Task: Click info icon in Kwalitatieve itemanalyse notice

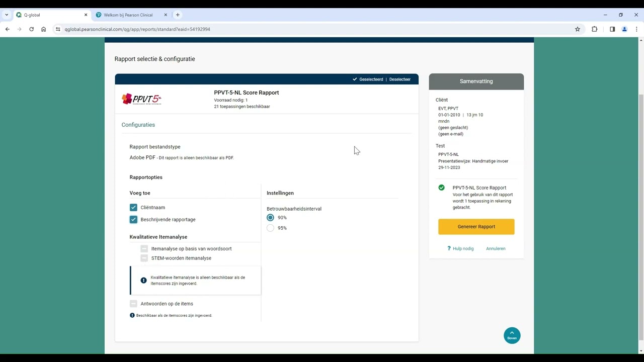Action: (143, 281)
